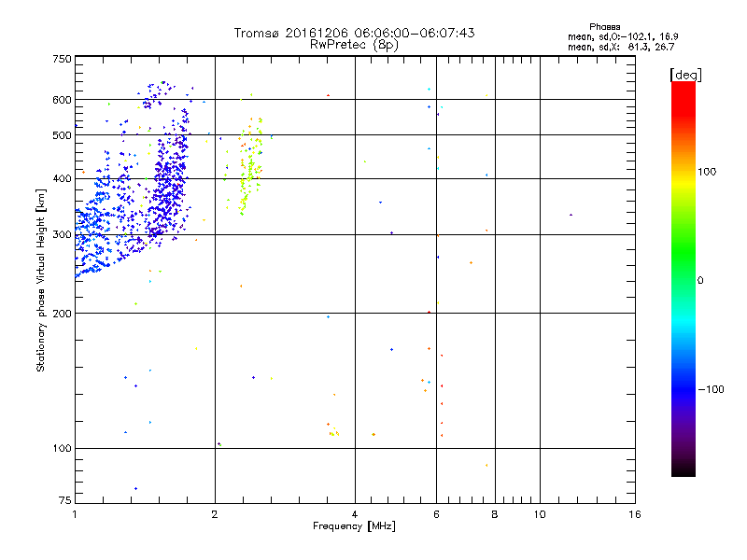This screenshot has width=747, height=560.
Task: Click the 'Phases' header label
Action: [x=604, y=27]
